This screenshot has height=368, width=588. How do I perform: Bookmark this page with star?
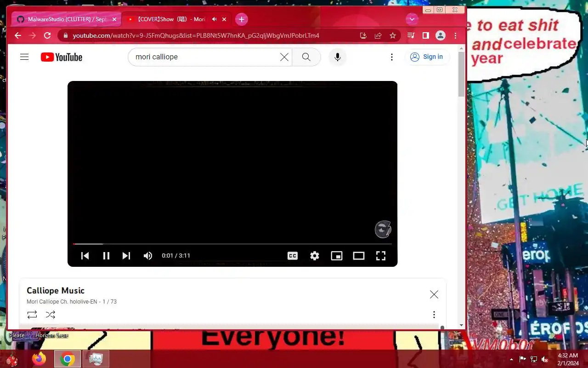(x=393, y=35)
